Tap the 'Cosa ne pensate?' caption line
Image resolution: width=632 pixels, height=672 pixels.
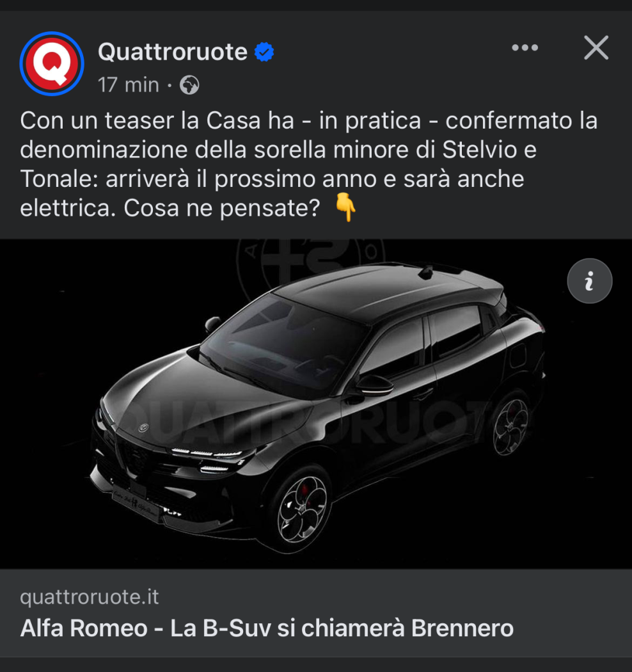coord(222,208)
